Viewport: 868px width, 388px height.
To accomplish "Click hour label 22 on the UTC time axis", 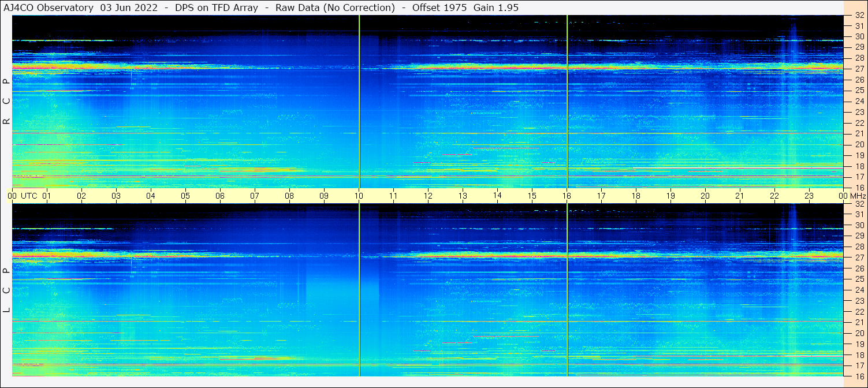I will pos(774,196).
